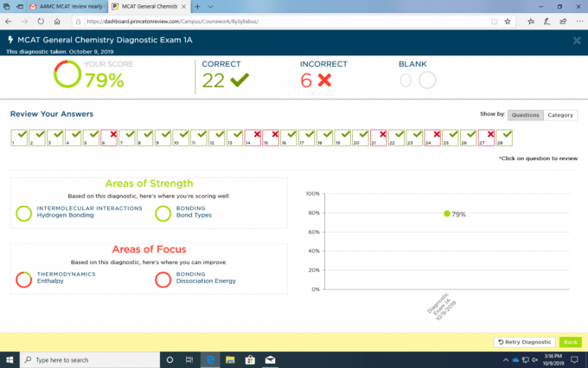
Task: Open favorites hub icon
Action: click(531, 22)
